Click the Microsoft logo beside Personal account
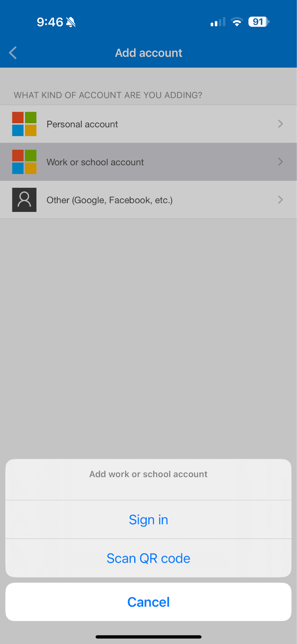The image size is (297, 644). click(24, 124)
